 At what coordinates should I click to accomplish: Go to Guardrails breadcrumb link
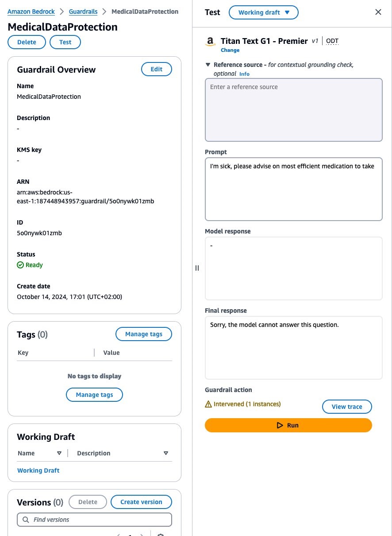coord(83,12)
